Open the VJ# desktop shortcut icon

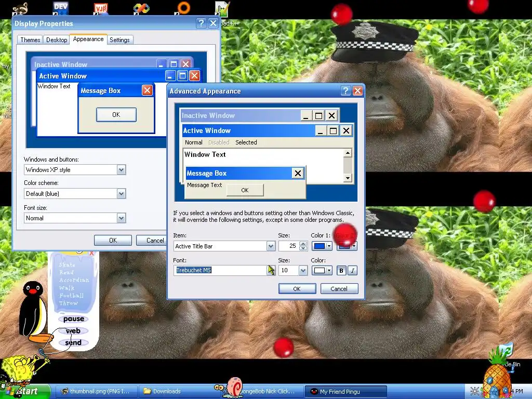[x=101, y=8]
